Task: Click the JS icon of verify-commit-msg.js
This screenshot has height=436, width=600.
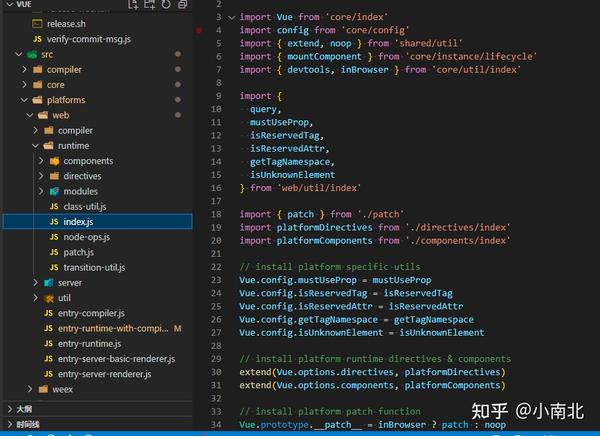Action: click(37, 39)
